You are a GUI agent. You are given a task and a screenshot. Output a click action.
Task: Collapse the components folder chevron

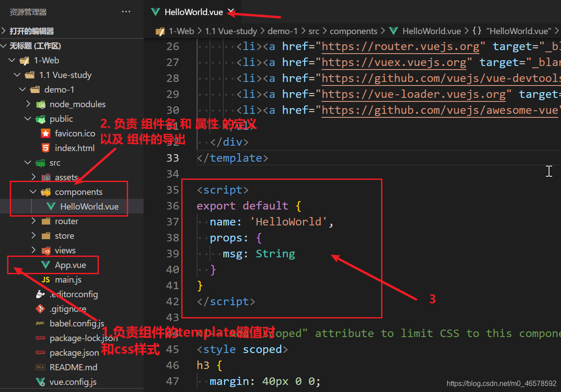click(x=33, y=192)
